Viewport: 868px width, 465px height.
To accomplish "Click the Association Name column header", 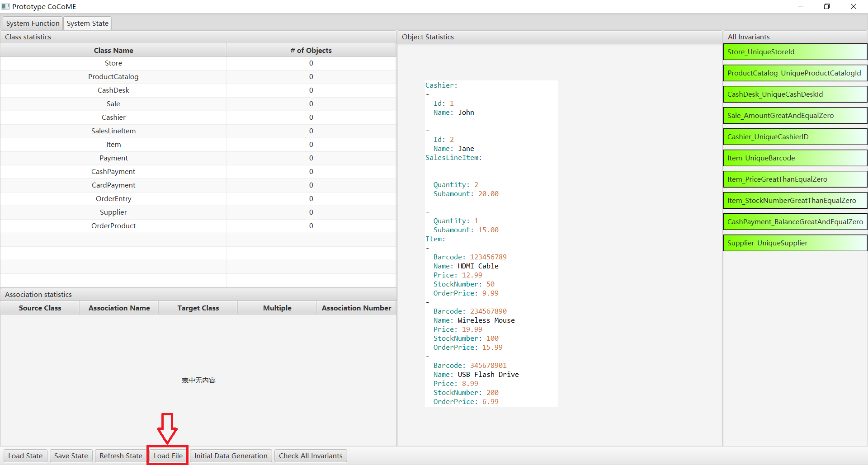I will (119, 308).
